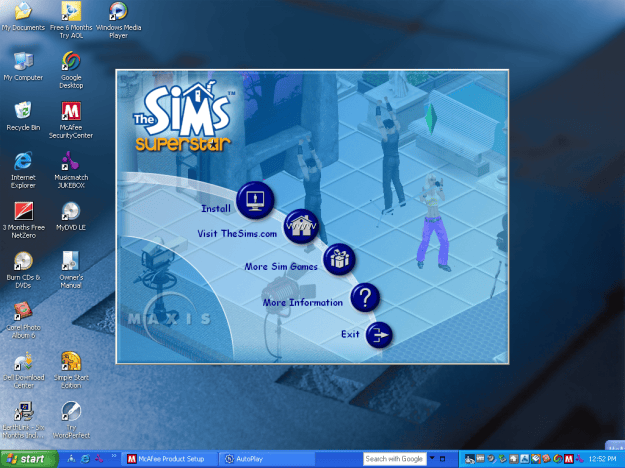The height and width of the screenshot is (468, 625).
Task: Click the Exit arrow icon button
Action: (x=379, y=335)
